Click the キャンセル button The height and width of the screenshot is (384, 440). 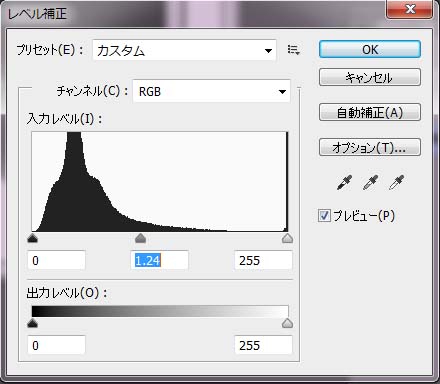(x=370, y=77)
